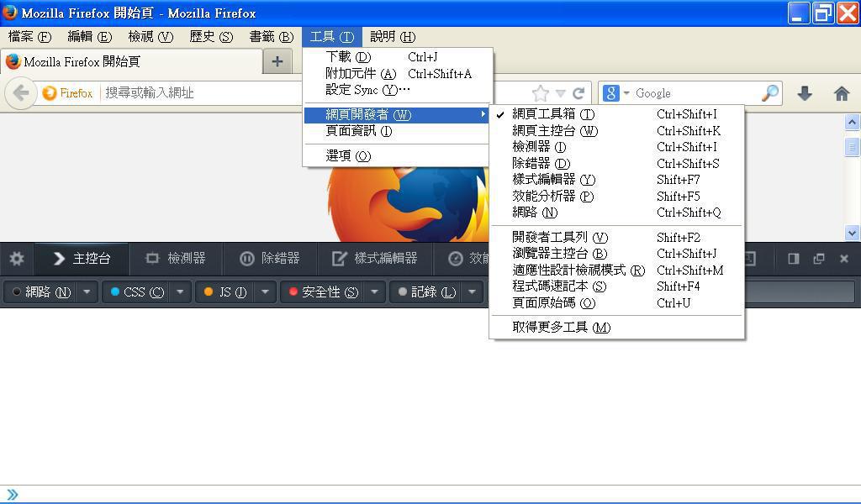Open a new tab with plus button
This screenshot has height=504, width=861.
click(x=277, y=61)
